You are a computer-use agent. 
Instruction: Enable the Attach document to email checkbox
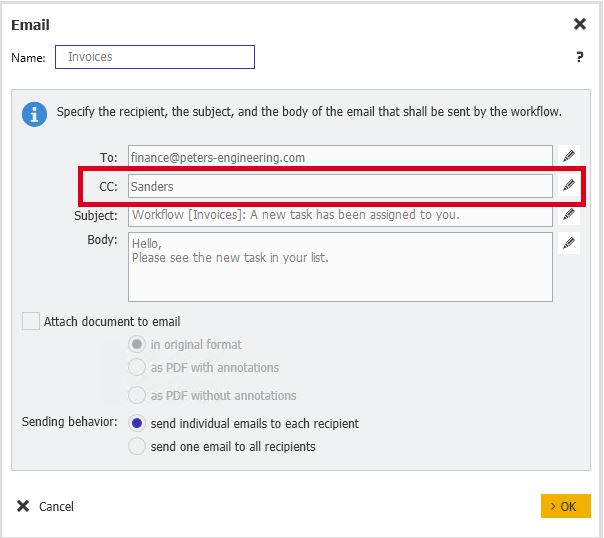(x=32, y=321)
